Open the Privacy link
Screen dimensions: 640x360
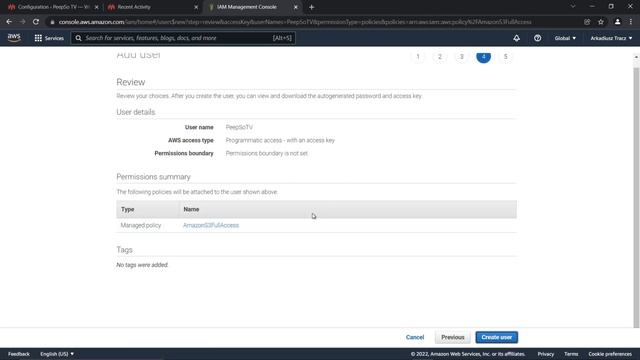point(546,354)
